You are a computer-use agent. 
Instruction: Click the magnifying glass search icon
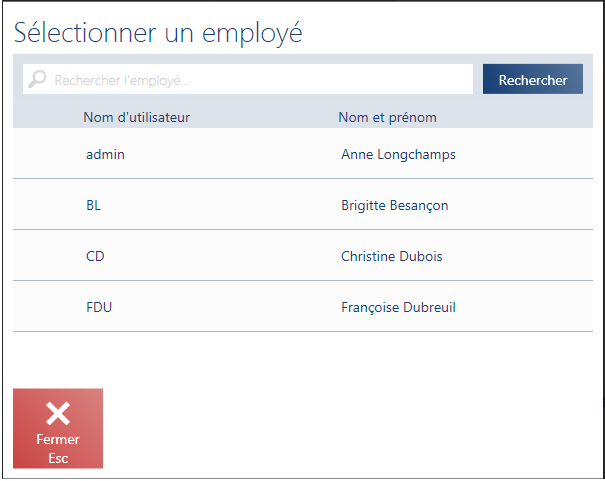coord(37,79)
